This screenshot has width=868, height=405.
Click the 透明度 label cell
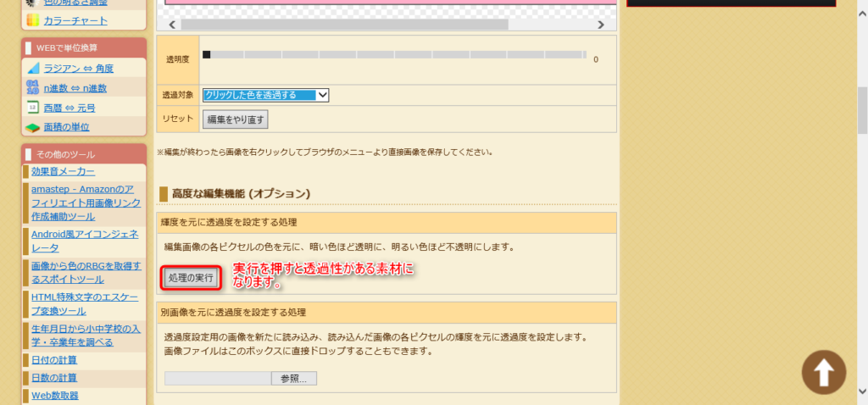point(178,60)
